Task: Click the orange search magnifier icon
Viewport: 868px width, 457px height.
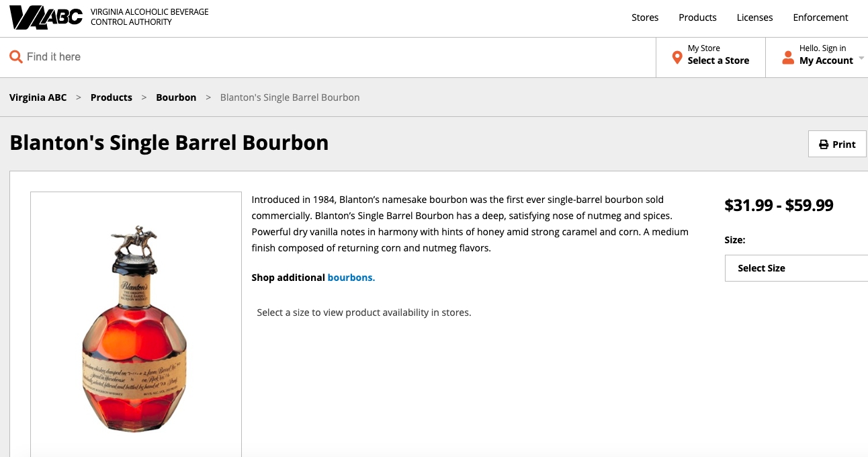Action: tap(16, 57)
